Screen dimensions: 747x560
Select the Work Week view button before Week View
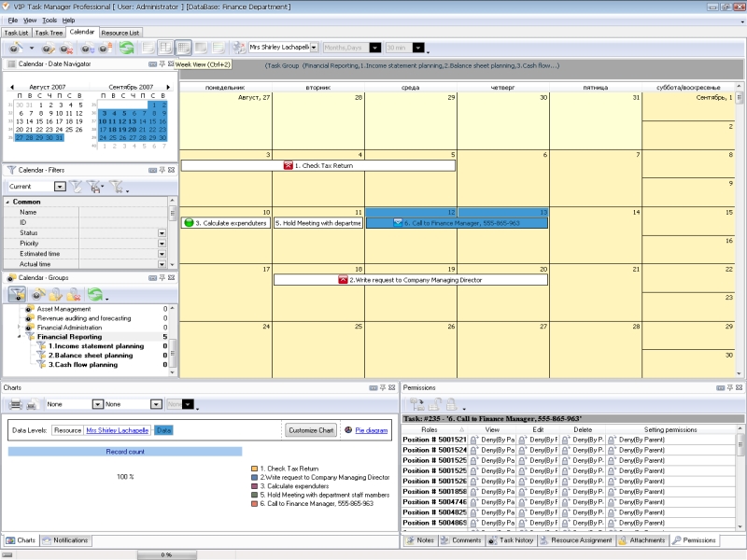[x=165, y=48]
